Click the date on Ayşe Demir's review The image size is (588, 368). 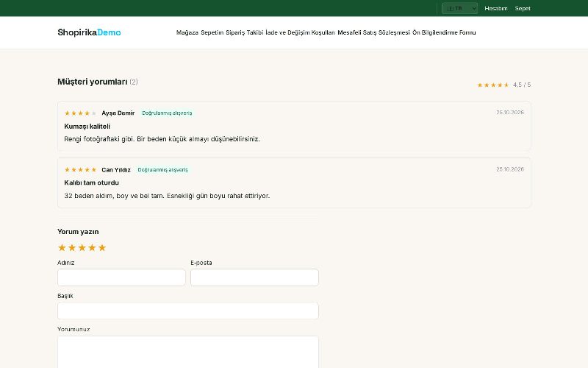pos(510,113)
